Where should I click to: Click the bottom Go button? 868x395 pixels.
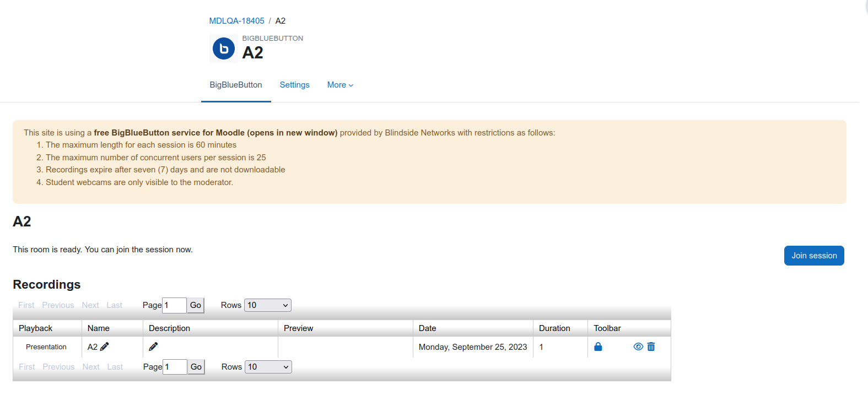(196, 367)
